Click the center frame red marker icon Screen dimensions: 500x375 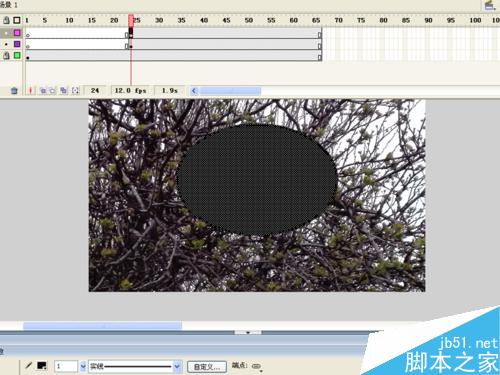tap(30, 90)
